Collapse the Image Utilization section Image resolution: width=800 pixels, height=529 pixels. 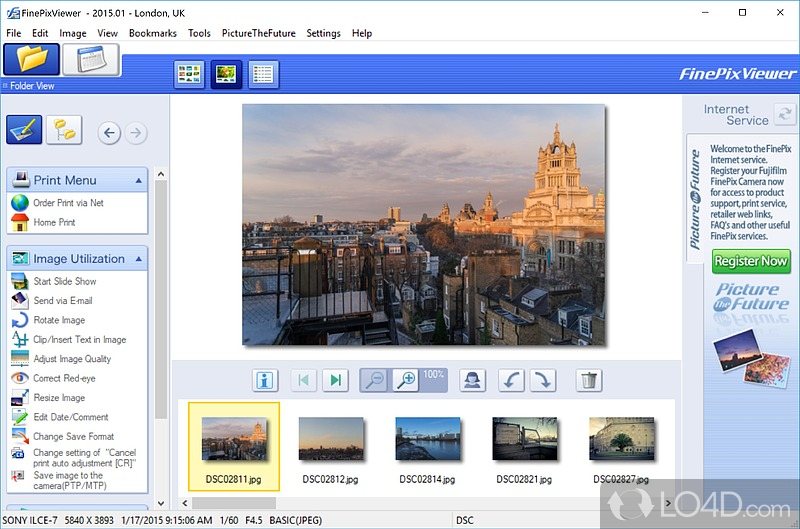(x=139, y=259)
